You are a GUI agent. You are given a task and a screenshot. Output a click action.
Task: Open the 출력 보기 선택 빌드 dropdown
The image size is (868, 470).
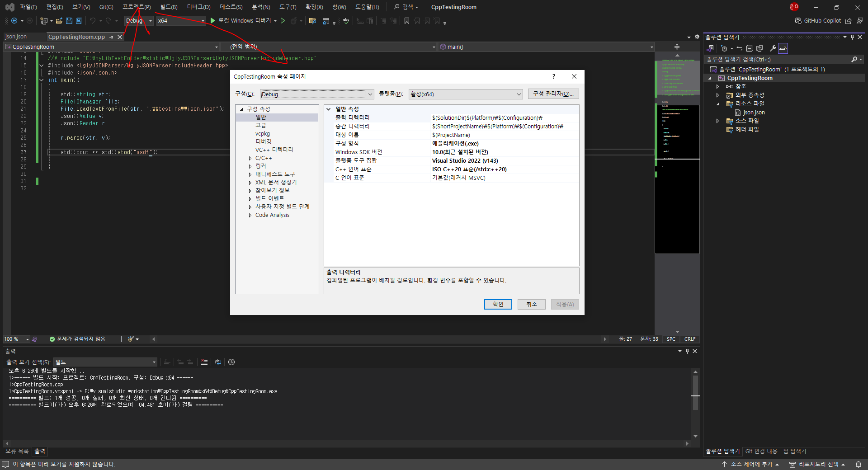coord(105,362)
